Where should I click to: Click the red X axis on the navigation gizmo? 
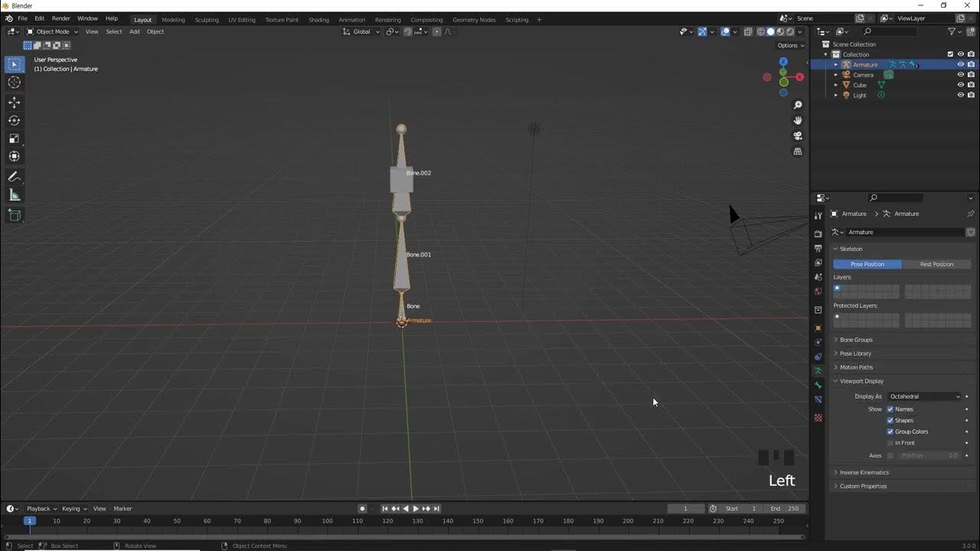coord(800,77)
